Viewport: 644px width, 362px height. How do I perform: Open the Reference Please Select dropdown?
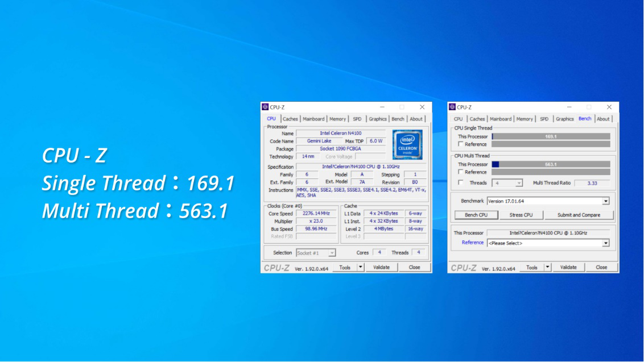tap(606, 243)
